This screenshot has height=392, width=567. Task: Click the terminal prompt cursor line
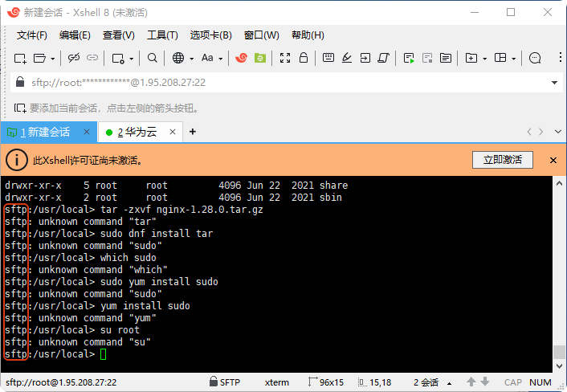[55, 354]
